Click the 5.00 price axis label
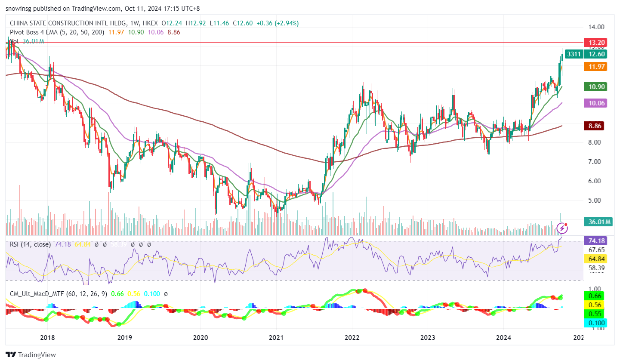The height and width of the screenshot is (364, 620). 595,201
